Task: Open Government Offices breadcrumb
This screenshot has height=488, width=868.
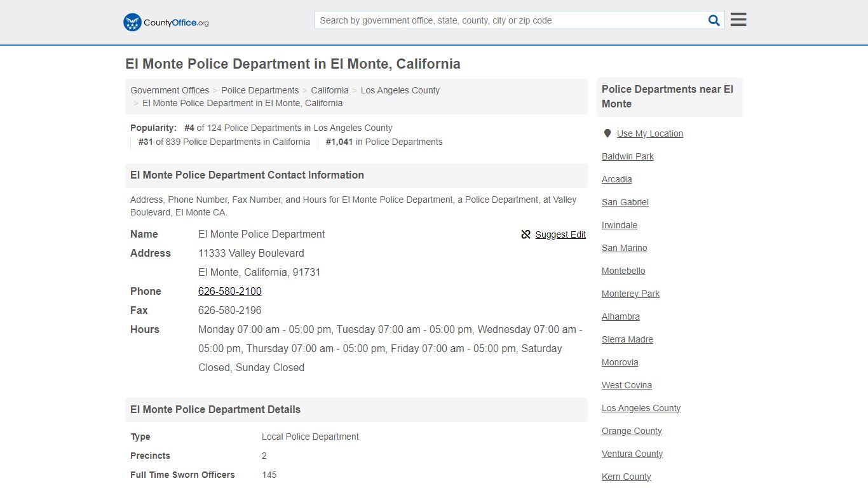Action: click(x=170, y=90)
